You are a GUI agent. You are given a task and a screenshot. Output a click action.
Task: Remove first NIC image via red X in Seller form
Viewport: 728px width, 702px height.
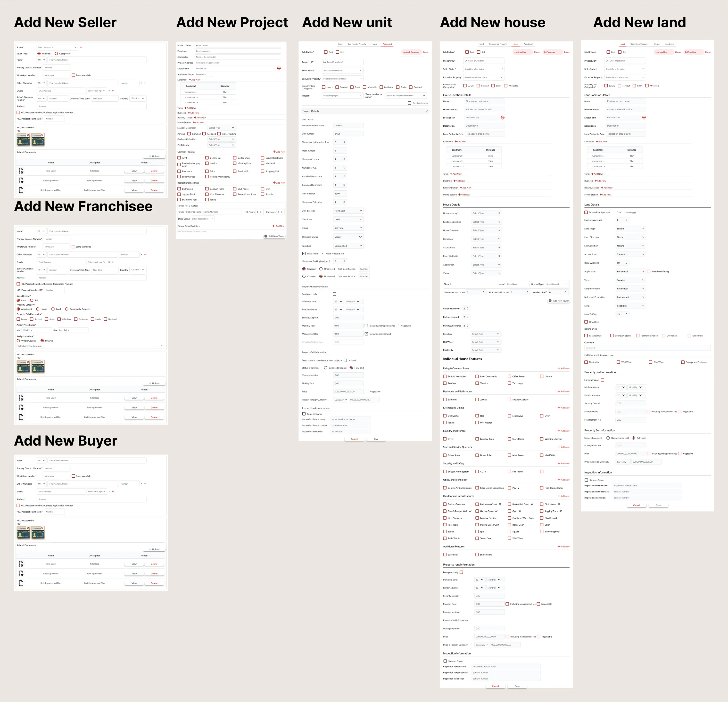click(x=28, y=135)
